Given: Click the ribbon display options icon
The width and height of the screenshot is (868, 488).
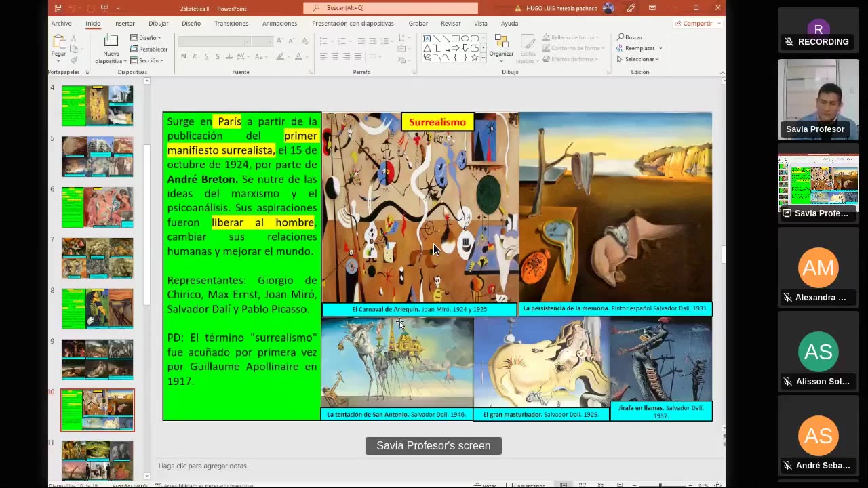Looking at the screenshot, I should point(652,8).
